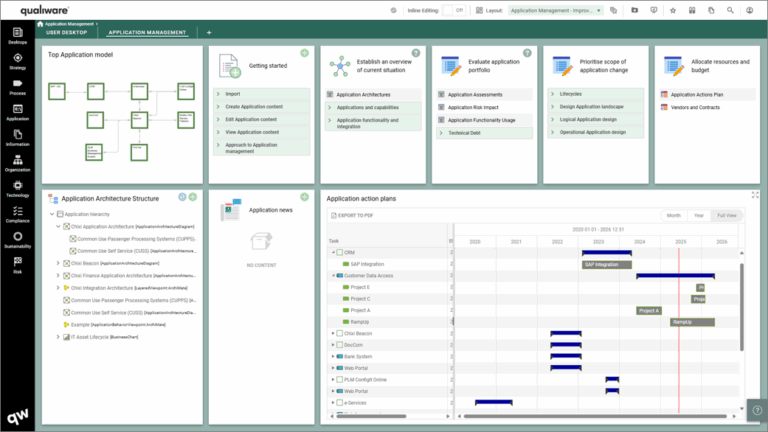Click the help question mark button
The height and width of the screenshot is (432, 768).
(x=757, y=410)
